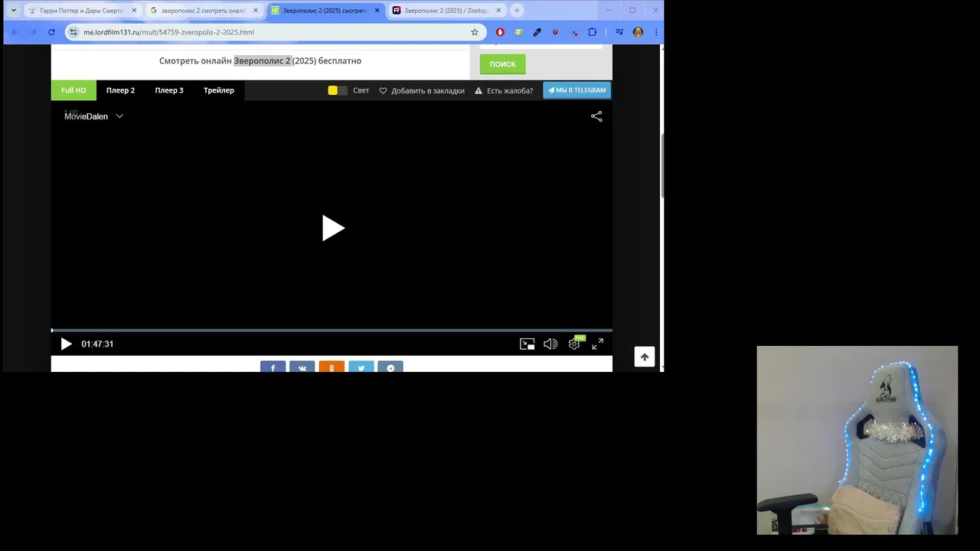Close the Гарри Поттер browser tab

134,11
